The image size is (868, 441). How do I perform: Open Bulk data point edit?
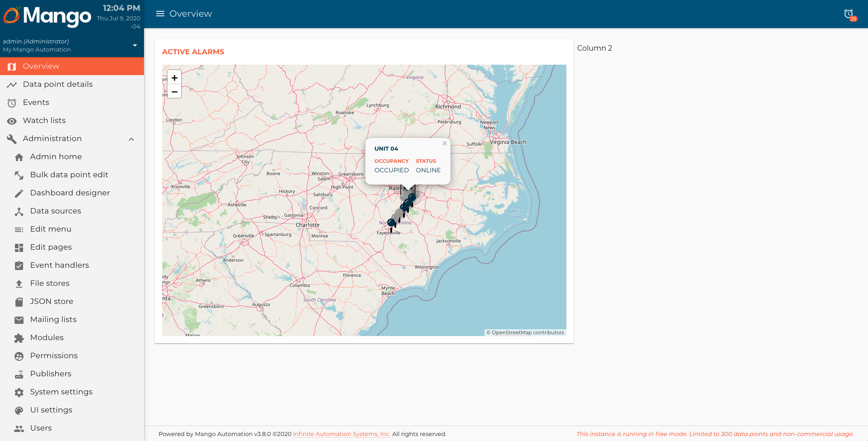pyautogui.click(x=72, y=175)
